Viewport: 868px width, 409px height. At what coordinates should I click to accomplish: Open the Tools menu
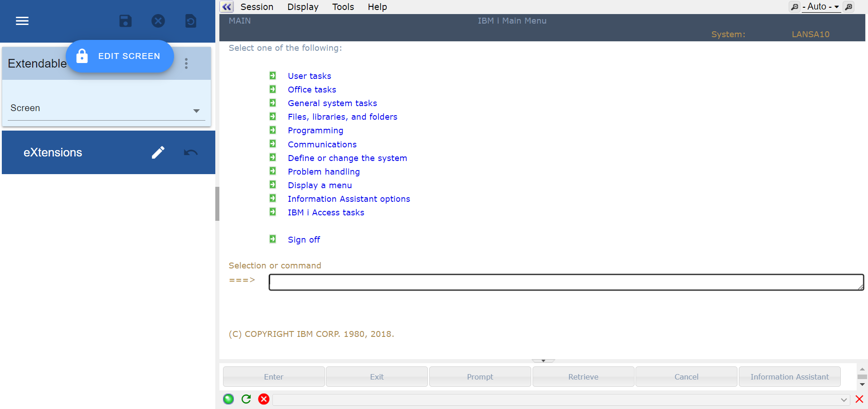point(343,7)
